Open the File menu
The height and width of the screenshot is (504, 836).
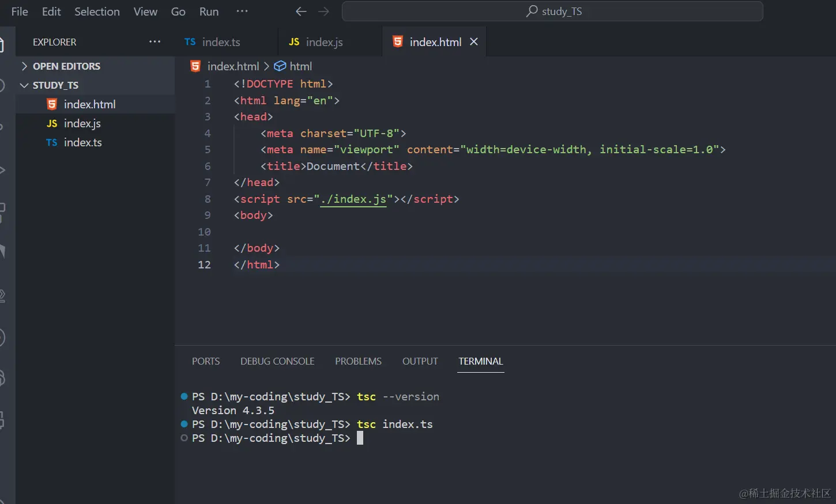(20, 12)
